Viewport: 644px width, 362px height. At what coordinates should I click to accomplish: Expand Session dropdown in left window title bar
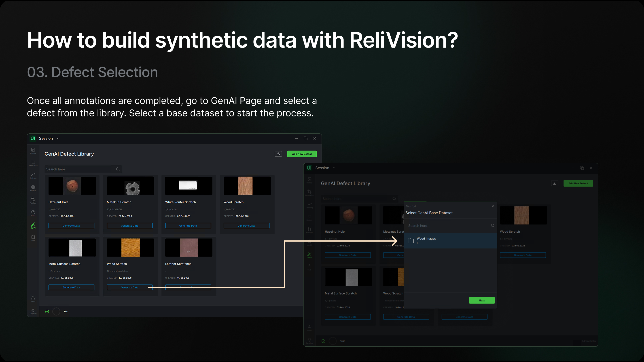58,138
